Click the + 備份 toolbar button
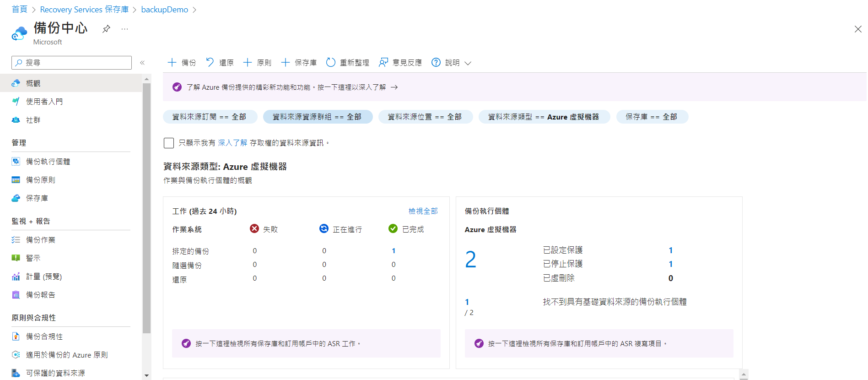Screen dimensions: 868x380 182,63
